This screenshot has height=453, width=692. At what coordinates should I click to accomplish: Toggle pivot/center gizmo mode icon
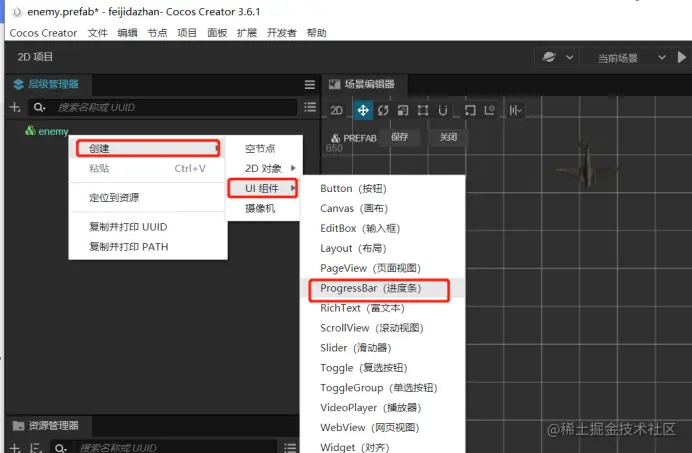click(x=470, y=110)
